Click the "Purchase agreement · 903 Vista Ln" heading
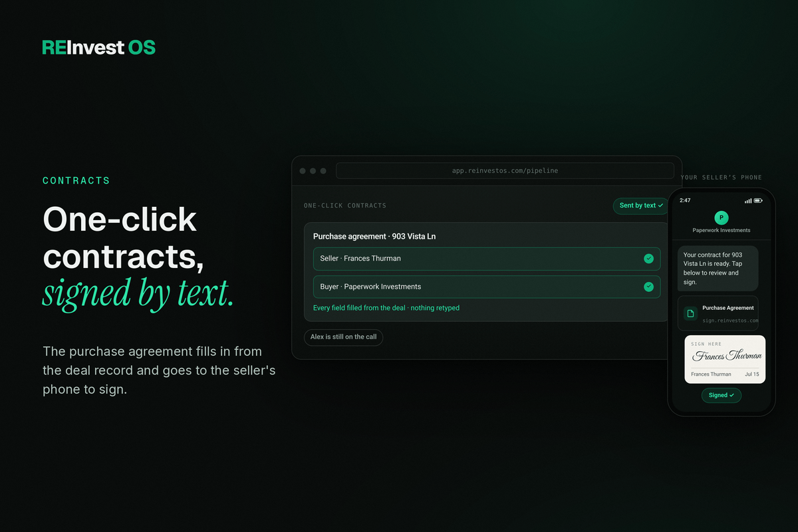 click(374, 236)
